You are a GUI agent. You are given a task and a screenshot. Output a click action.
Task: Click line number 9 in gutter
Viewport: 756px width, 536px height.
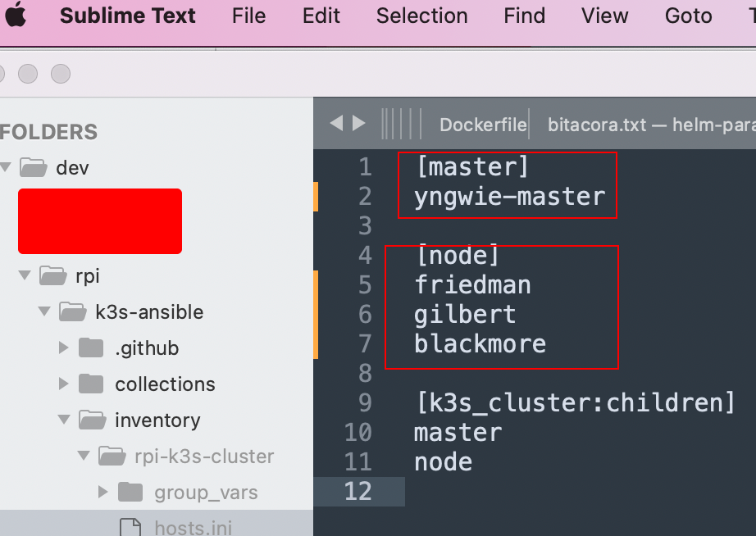click(x=365, y=403)
